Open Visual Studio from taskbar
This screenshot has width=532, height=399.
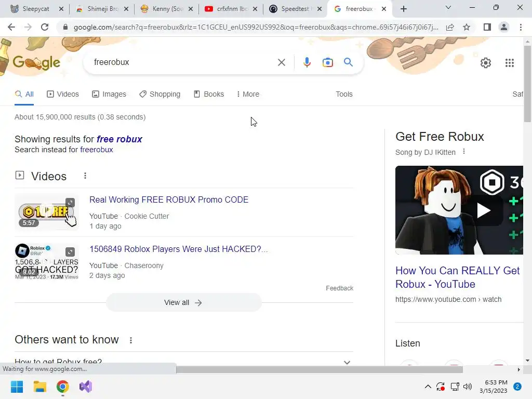pos(86,387)
